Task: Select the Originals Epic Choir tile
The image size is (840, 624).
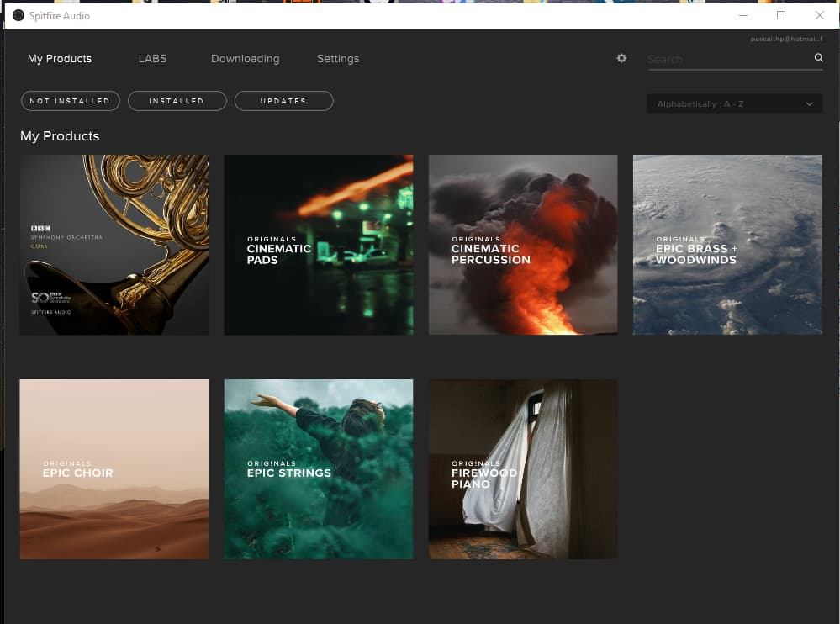Action: point(114,469)
